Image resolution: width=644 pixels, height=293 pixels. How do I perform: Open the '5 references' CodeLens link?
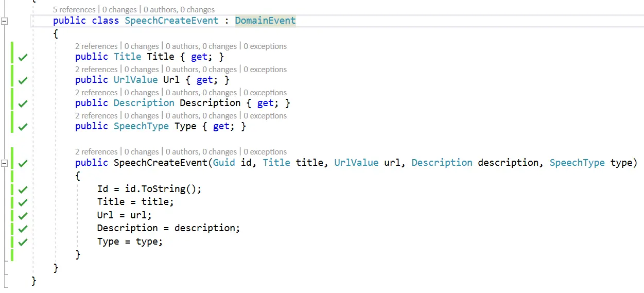pos(74,10)
